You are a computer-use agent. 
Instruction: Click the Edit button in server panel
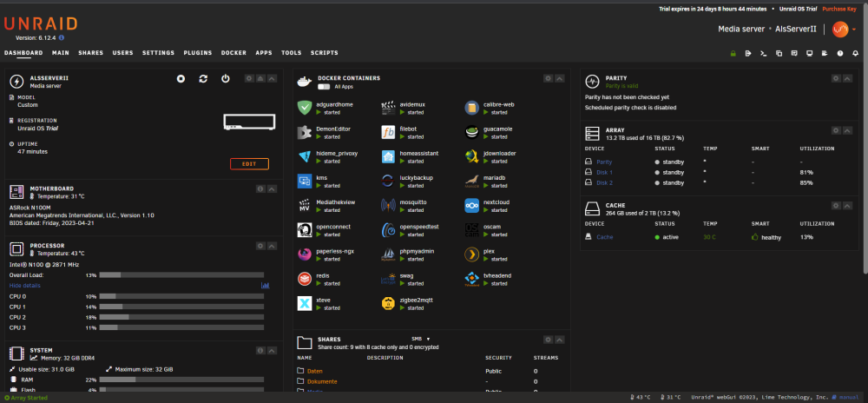pos(250,164)
